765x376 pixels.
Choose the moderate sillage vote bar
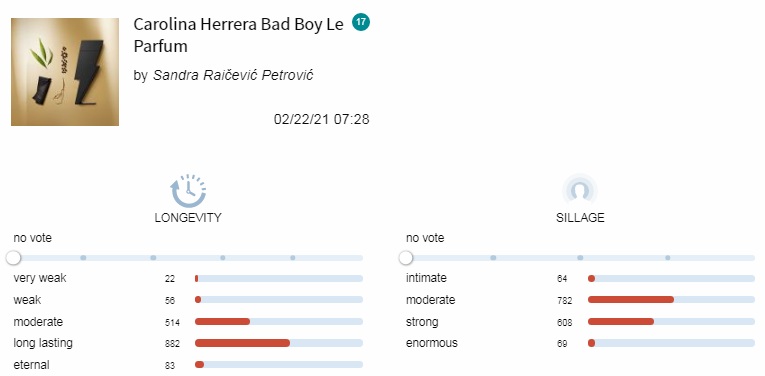pos(671,300)
